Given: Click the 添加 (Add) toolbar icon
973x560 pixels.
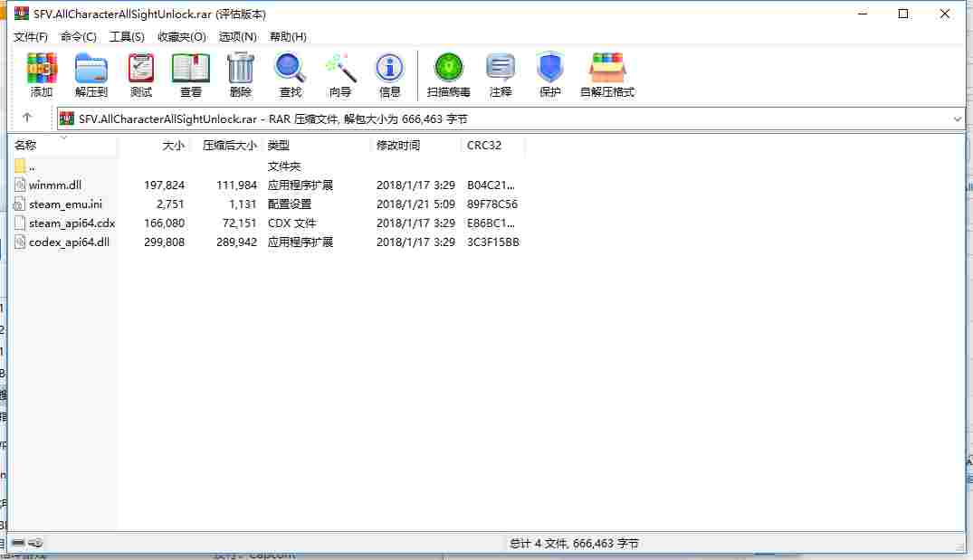Looking at the screenshot, I should [x=42, y=69].
